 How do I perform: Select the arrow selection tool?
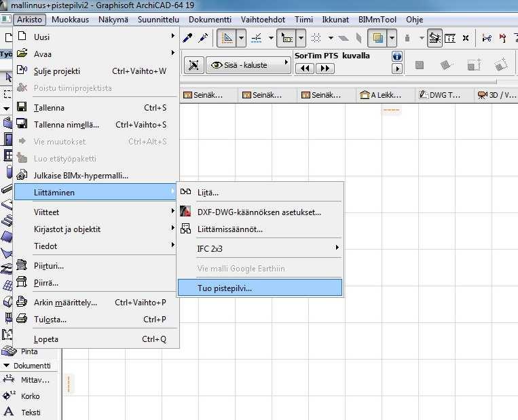(x=8, y=77)
